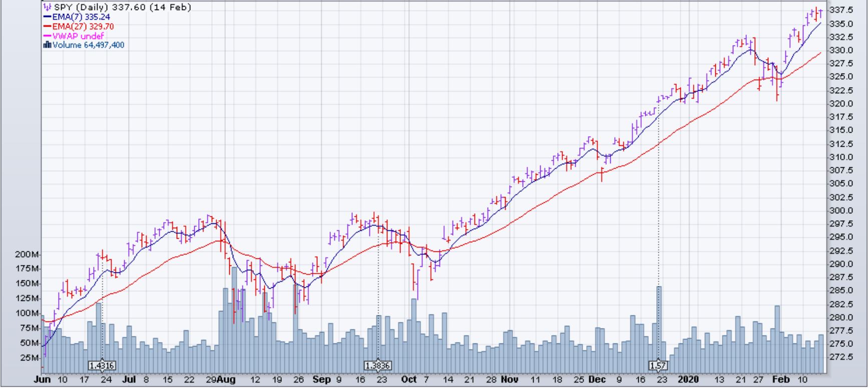The width and height of the screenshot is (868, 388).
Task: Click the red EMA(27) line marker in the legend
Action: pyautogui.click(x=48, y=27)
